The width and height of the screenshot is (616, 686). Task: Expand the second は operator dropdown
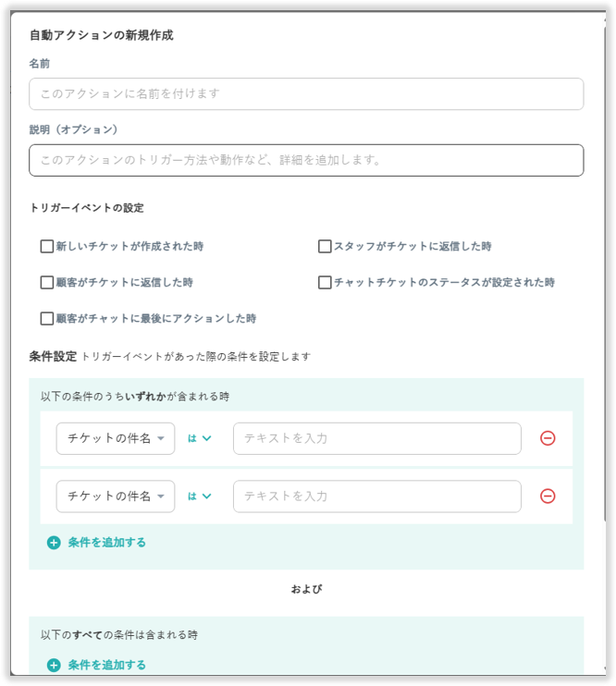tap(200, 496)
